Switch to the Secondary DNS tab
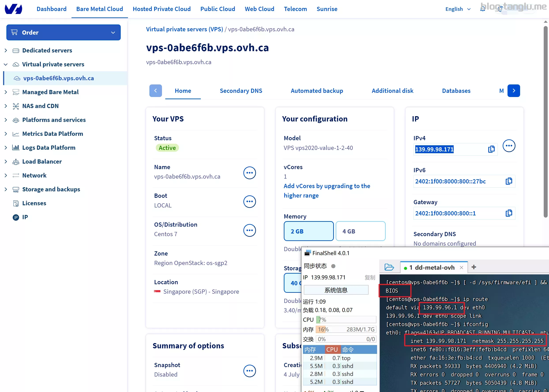 pyautogui.click(x=241, y=91)
